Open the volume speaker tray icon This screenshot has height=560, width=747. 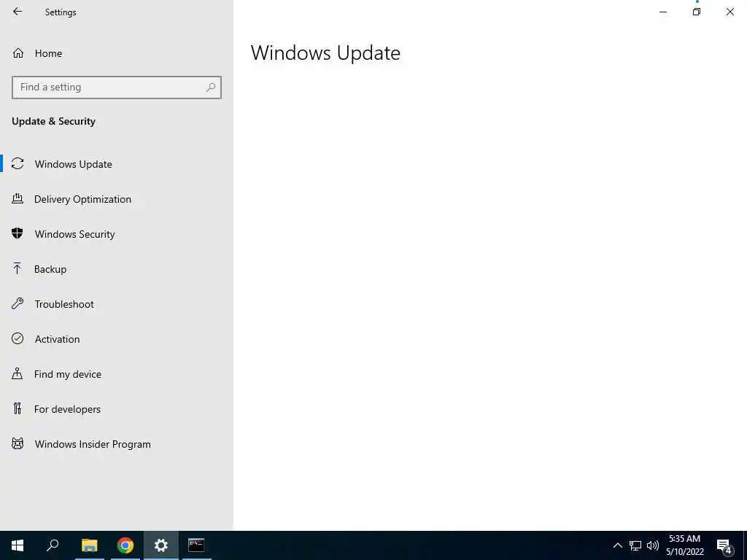pyautogui.click(x=653, y=545)
